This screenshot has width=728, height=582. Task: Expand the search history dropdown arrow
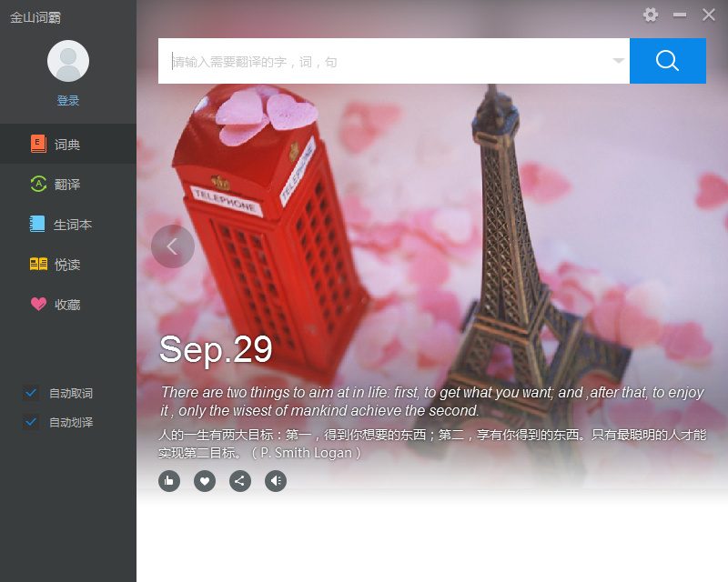coord(619,61)
